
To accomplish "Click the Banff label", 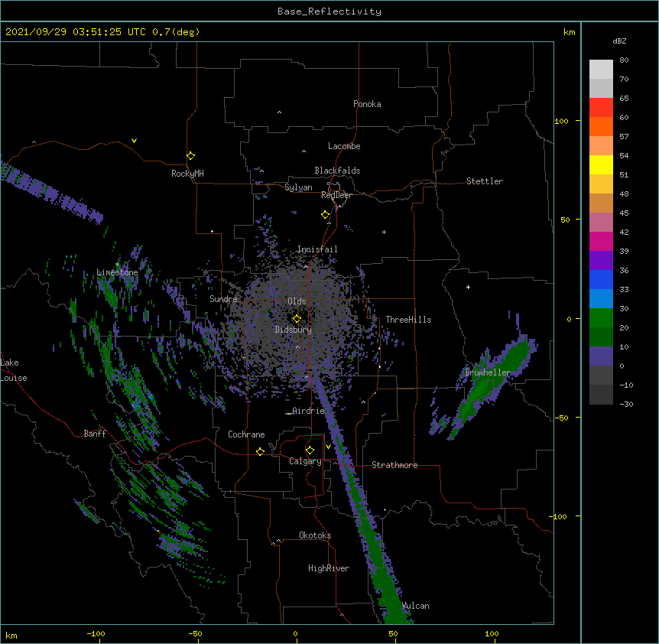I will point(95,434).
